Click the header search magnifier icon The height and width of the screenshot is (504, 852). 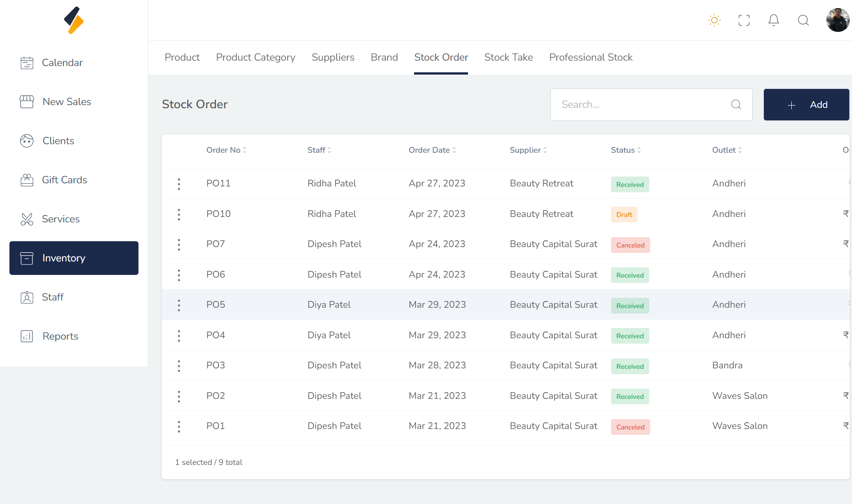tap(803, 20)
